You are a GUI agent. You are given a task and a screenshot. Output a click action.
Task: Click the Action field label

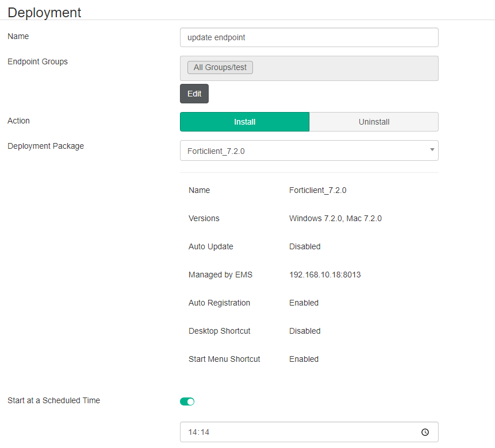pos(18,121)
